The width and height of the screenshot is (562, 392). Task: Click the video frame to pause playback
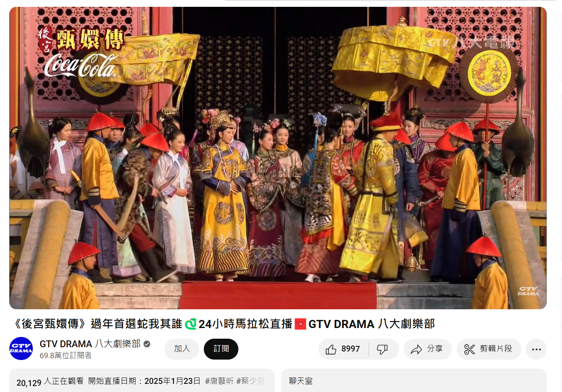(278, 158)
